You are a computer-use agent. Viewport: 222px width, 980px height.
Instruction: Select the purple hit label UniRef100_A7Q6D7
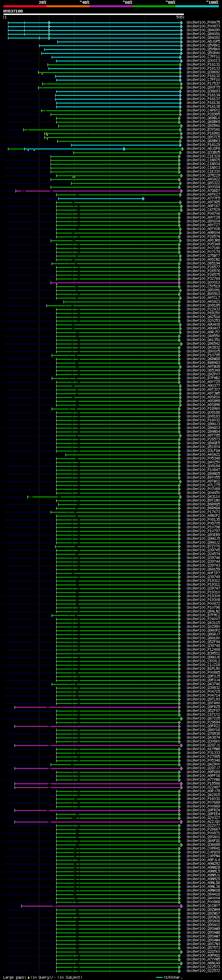tap(203, 191)
